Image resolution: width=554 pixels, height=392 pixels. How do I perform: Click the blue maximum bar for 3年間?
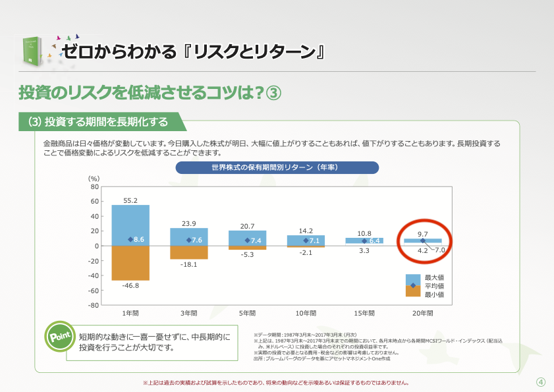tap(189, 237)
